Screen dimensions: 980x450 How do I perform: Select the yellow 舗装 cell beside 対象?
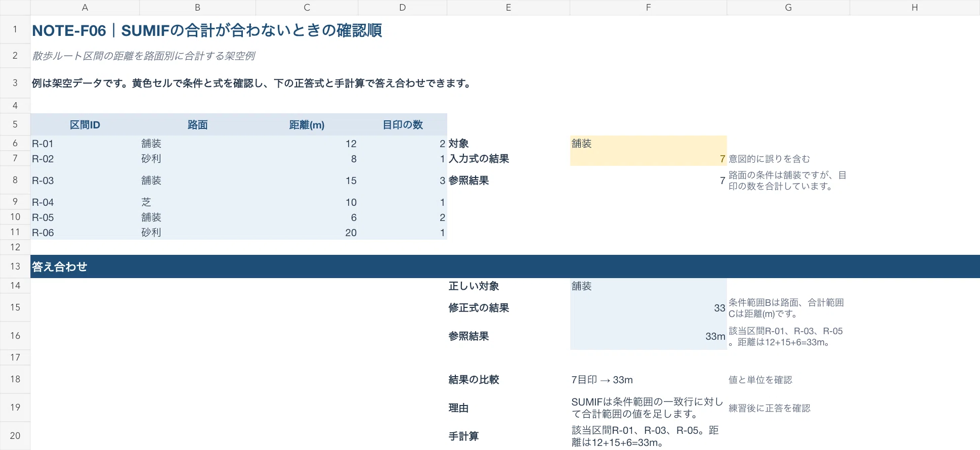click(x=649, y=144)
